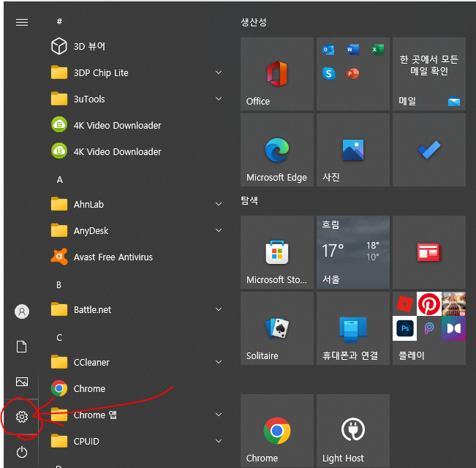Expand the CPUID folder chevron

(x=219, y=441)
